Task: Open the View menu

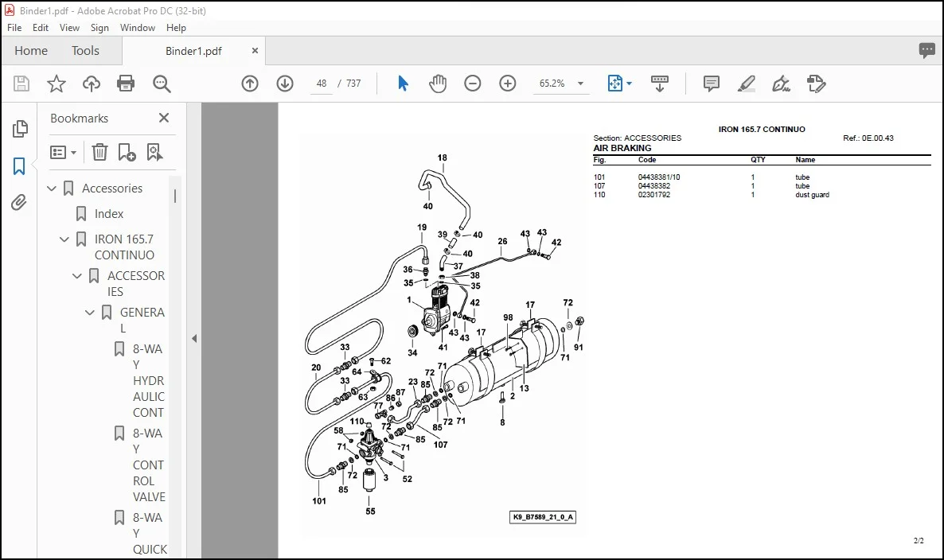Action: (69, 28)
